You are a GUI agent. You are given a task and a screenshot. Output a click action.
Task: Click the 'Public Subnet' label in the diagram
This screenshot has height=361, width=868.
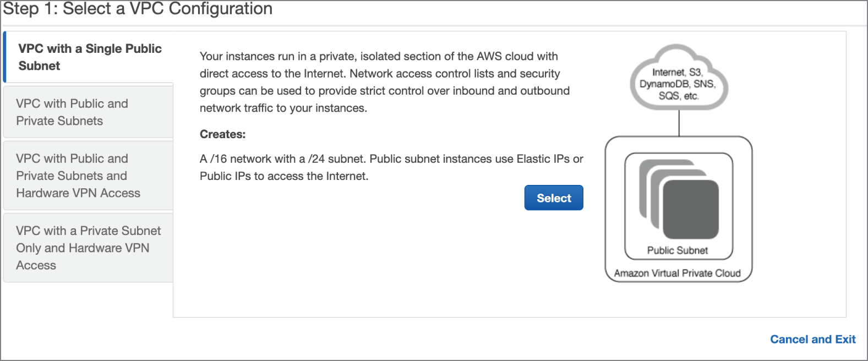pyautogui.click(x=678, y=250)
